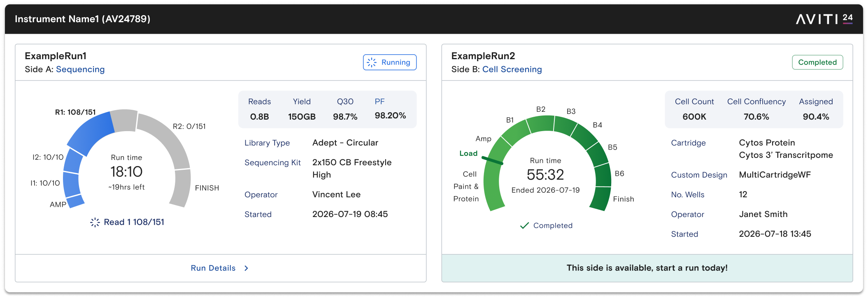Click spinner icon beside Read 1 108/151
Screen dimensions: 868x298
(x=95, y=222)
